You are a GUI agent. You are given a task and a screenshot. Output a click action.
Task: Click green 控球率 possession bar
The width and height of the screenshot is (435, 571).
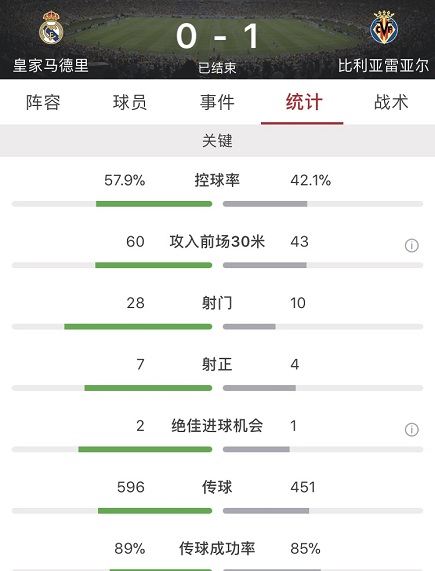154,204
